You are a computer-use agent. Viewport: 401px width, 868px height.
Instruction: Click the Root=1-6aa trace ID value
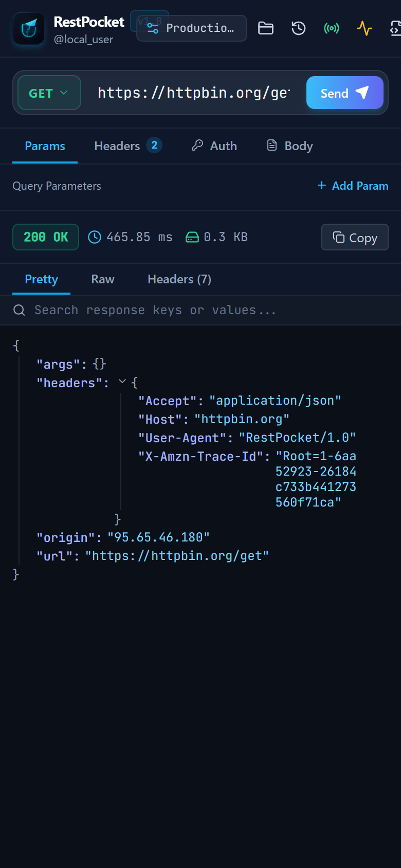click(316, 479)
